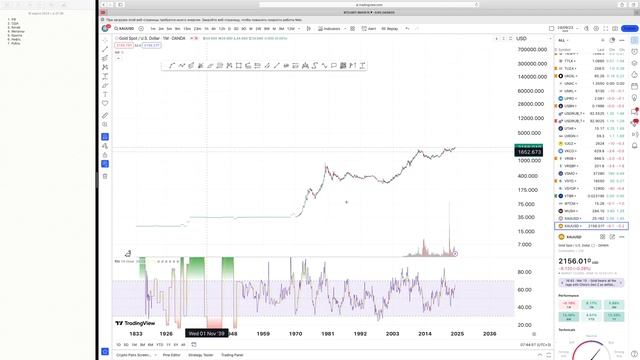
Task: Select the All date range
Action: tap(183, 345)
